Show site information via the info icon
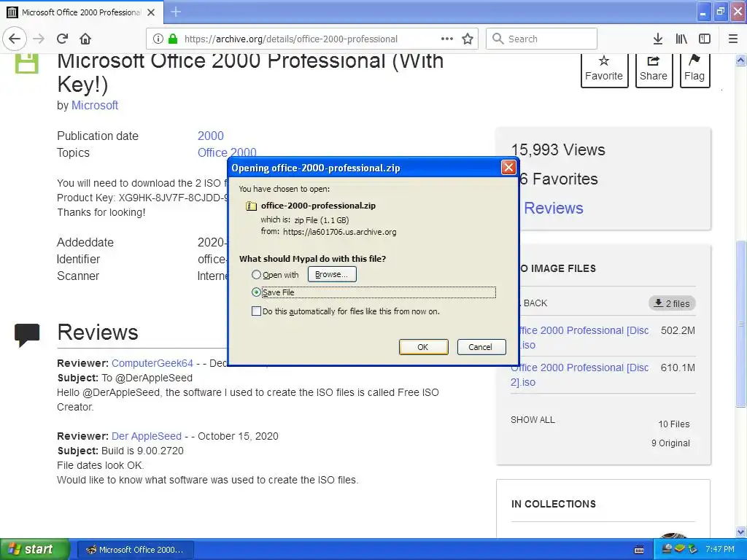 pyautogui.click(x=158, y=39)
